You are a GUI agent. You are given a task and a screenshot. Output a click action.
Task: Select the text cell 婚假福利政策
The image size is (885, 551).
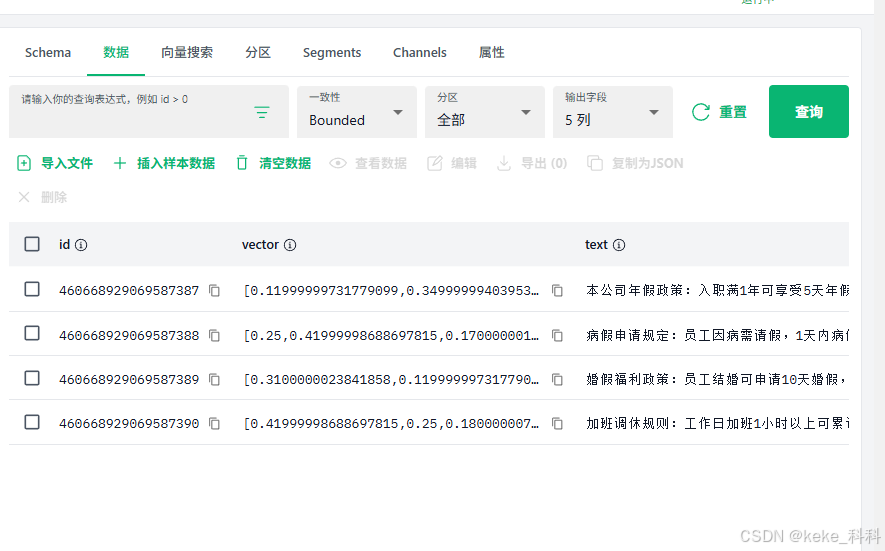pyautogui.click(x=717, y=379)
